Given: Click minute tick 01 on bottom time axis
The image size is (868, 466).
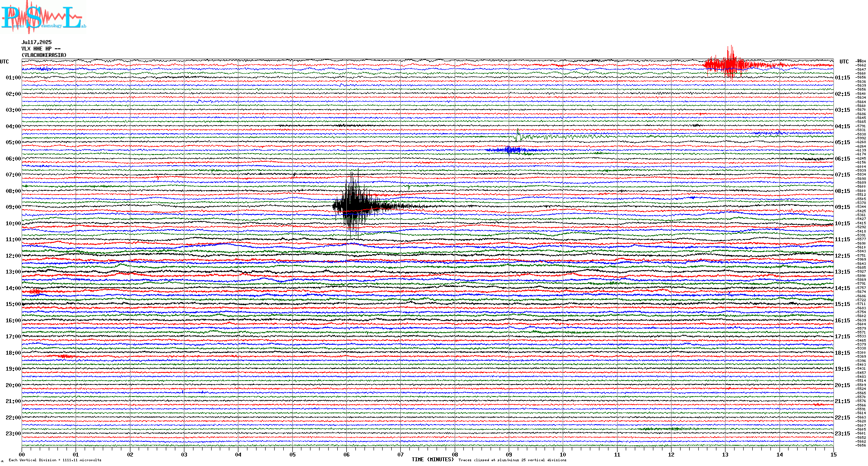Looking at the screenshot, I should coord(76,454).
